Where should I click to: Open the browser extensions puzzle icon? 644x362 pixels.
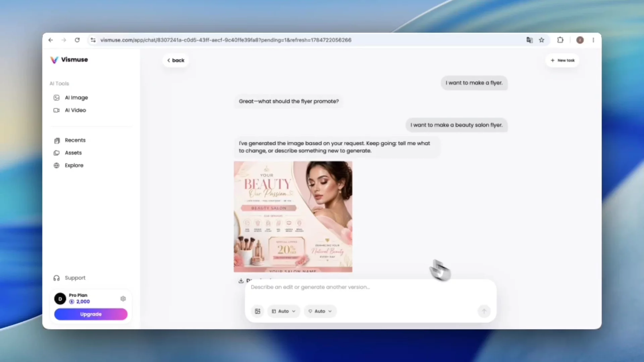click(x=560, y=40)
